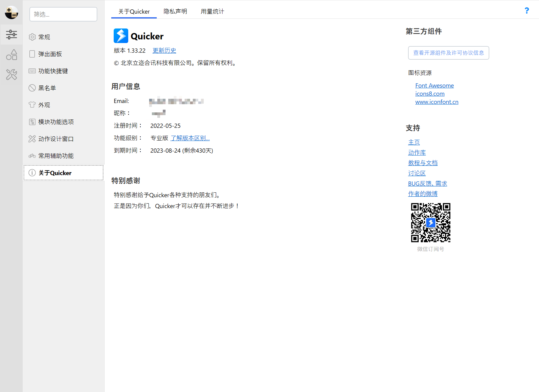Click the blurred Email value
The width and height of the screenshot is (539, 392).
pos(176,101)
